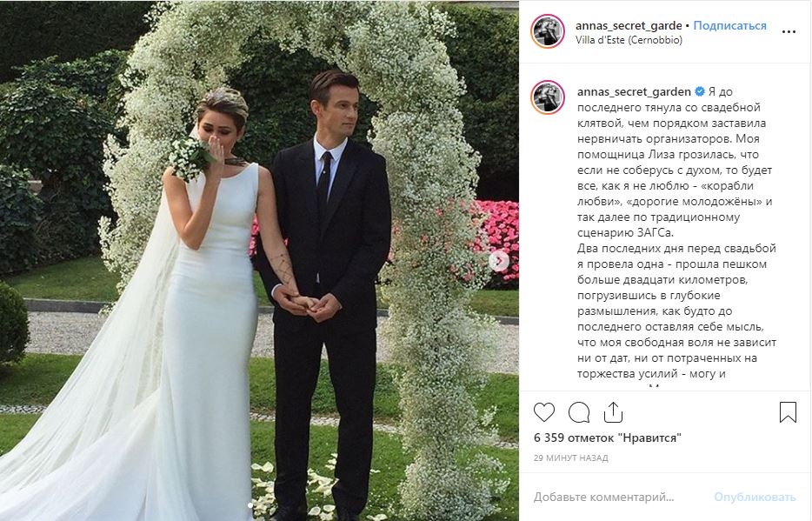The image size is (812, 521).
Task: Click the wedding photo of the couple
Action: (259, 261)
